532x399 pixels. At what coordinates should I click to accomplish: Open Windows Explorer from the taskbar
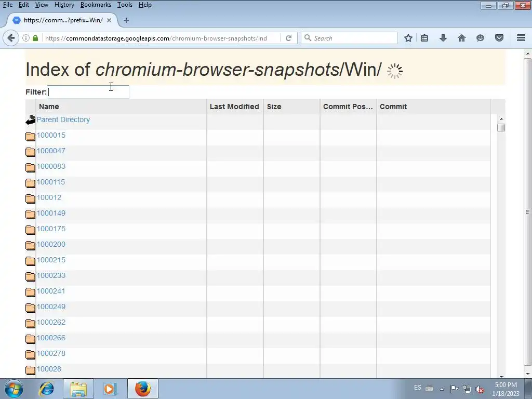coord(78,389)
